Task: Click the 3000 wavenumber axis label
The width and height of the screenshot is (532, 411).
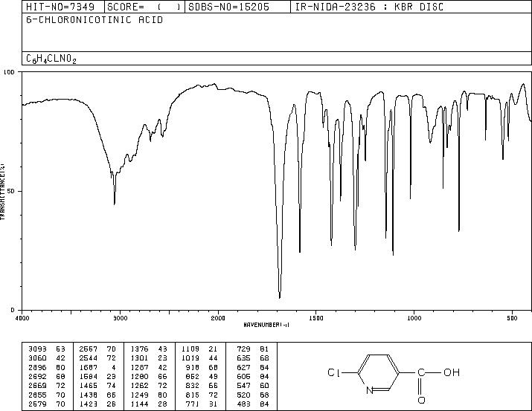Action: coord(120,318)
